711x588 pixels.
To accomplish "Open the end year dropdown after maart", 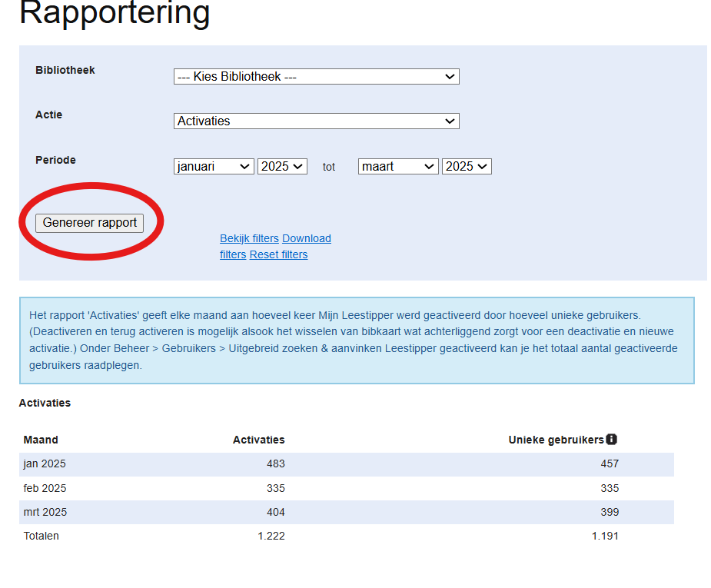I will coord(467,167).
